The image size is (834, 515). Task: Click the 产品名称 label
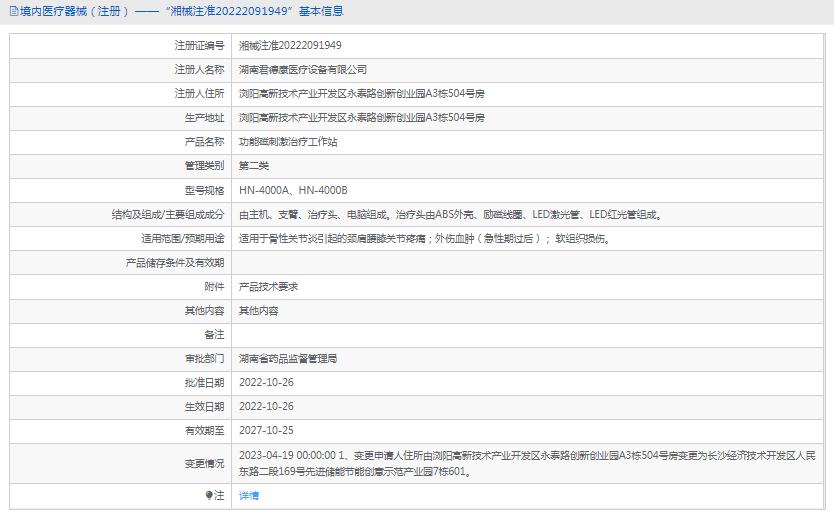(205, 142)
